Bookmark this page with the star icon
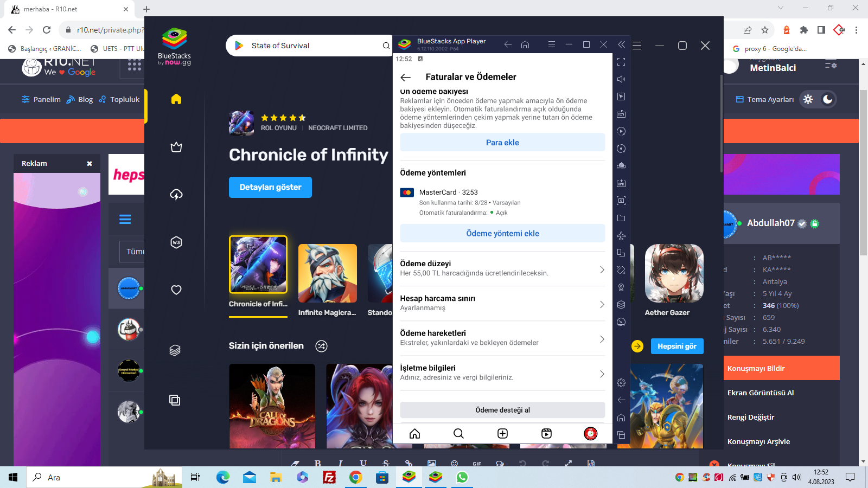The image size is (868, 488). coord(765,30)
